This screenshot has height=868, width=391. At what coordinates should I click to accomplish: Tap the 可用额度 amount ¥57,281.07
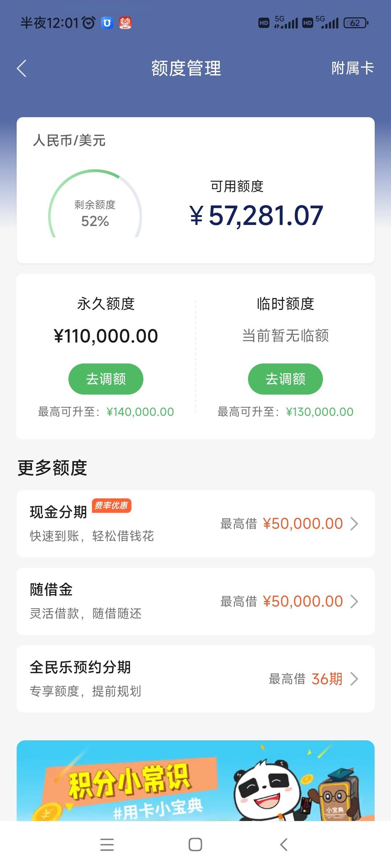[x=256, y=216]
